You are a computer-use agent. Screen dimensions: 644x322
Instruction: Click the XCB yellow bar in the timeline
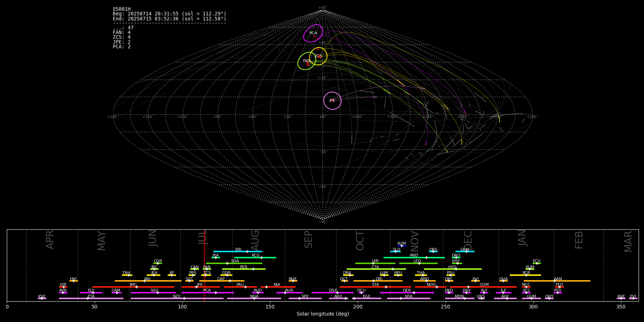point(525,275)
